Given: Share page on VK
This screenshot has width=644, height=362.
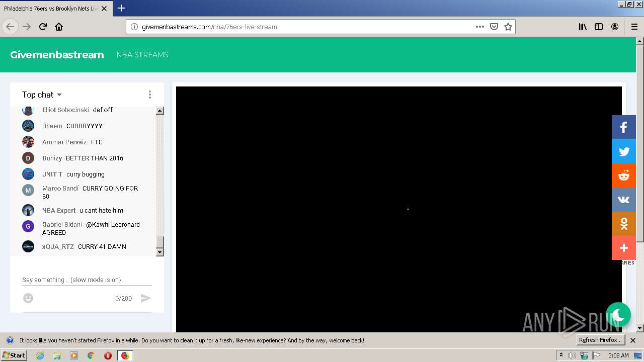Looking at the screenshot, I should (624, 200).
